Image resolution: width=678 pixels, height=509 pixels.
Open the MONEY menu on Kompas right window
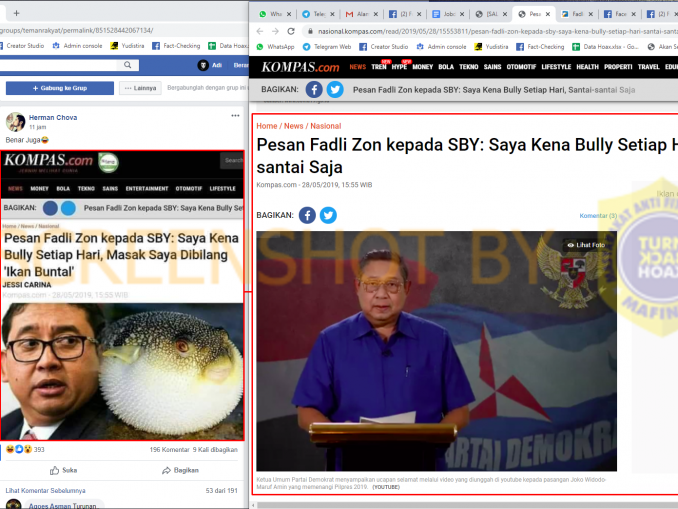[x=422, y=67]
